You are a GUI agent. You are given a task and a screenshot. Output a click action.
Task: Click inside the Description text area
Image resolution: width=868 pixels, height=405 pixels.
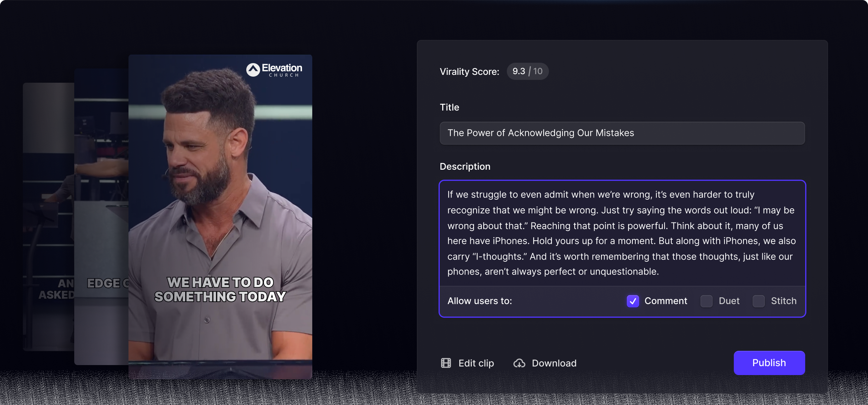(x=622, y=233)
